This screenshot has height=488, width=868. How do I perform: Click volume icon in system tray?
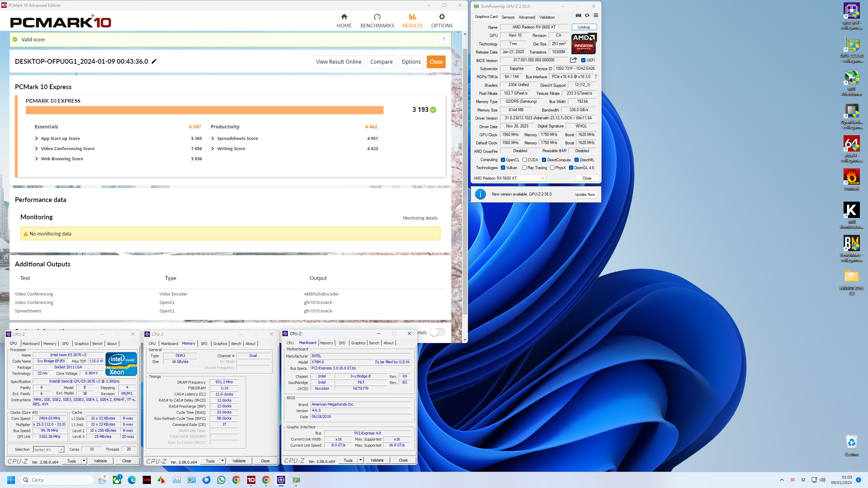coord(823,480)
